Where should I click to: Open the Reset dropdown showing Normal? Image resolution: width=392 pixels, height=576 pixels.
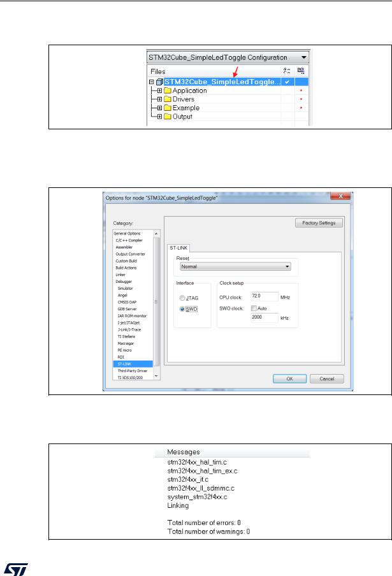[x=235, y=266]
